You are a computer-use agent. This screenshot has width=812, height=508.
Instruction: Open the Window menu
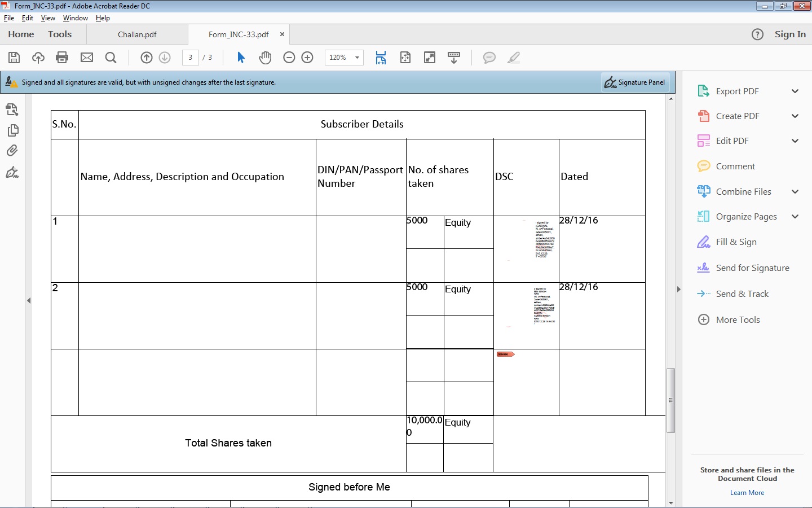point(75,18)
